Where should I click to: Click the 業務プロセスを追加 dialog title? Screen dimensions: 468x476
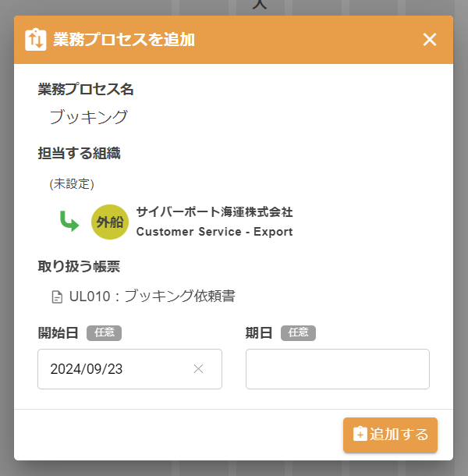pos(124,40)
